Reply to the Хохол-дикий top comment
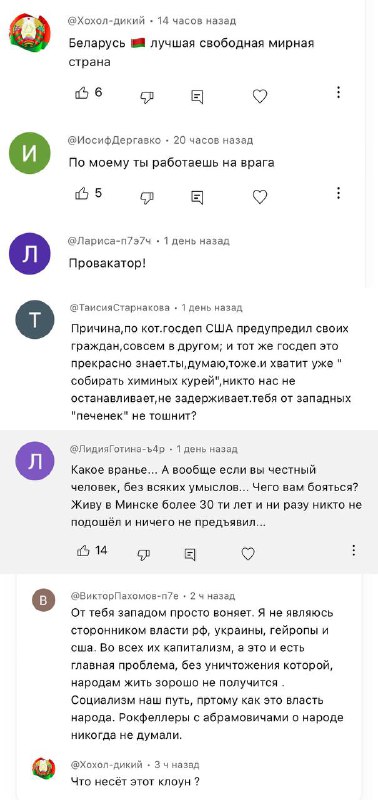378x800 pixels. (197, 96)
